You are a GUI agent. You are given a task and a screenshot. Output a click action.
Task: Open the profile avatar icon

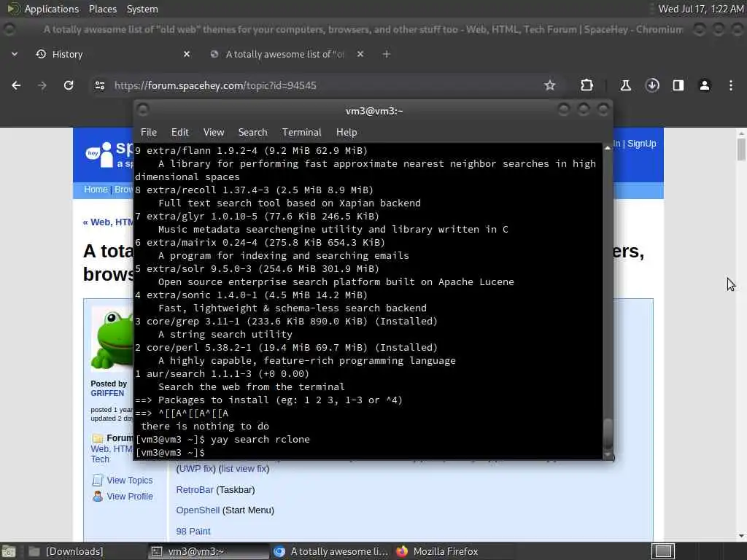(x=705, y=85)
